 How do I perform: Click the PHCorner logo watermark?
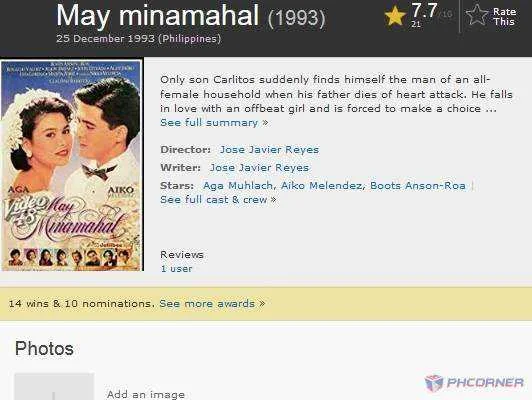tap(474, 383)
